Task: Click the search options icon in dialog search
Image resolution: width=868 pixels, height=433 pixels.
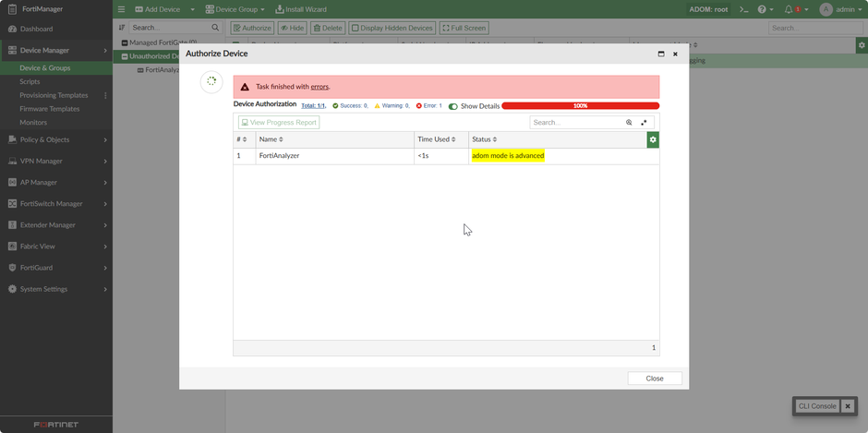Action: click(x=644, y=123)
